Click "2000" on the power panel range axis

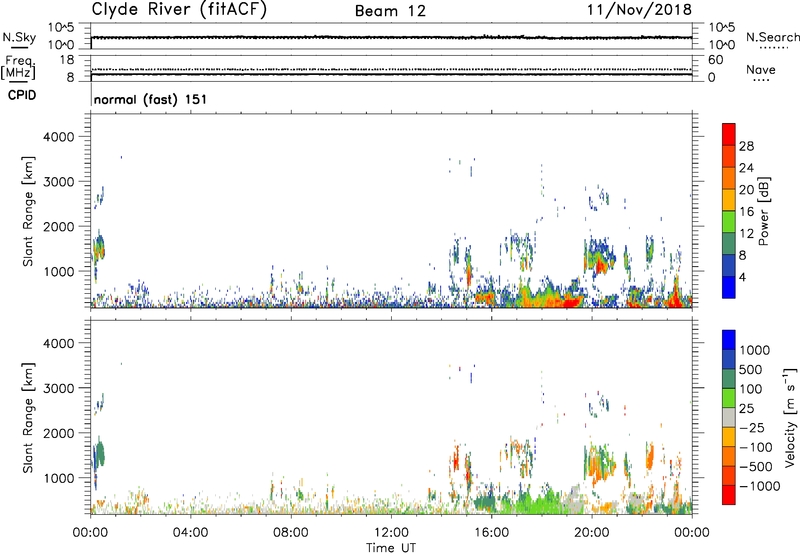point(58,226)
